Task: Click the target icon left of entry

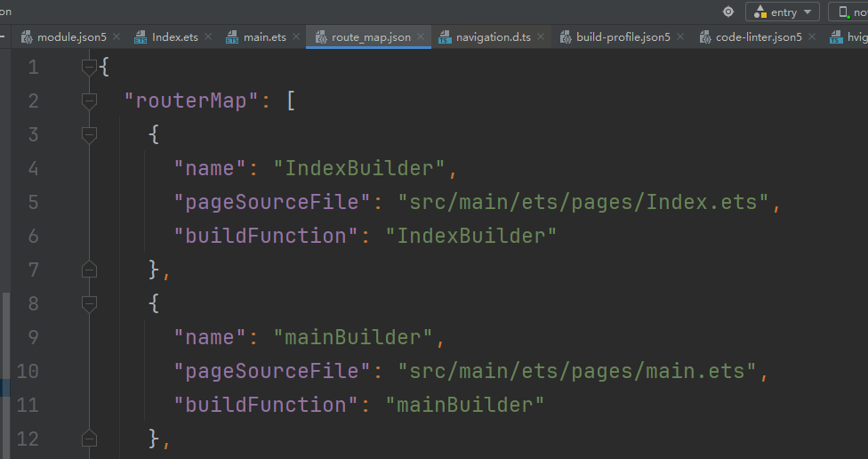Action: [x=728, y=12]
